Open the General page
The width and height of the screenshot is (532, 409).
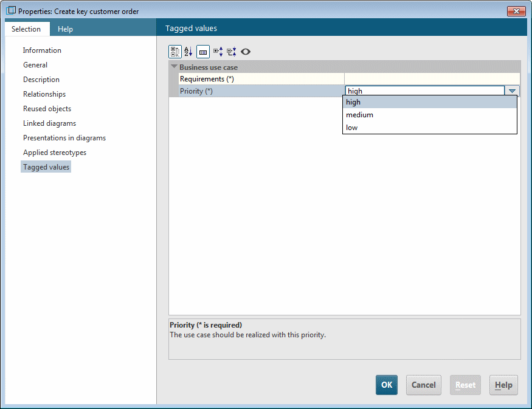35,65
